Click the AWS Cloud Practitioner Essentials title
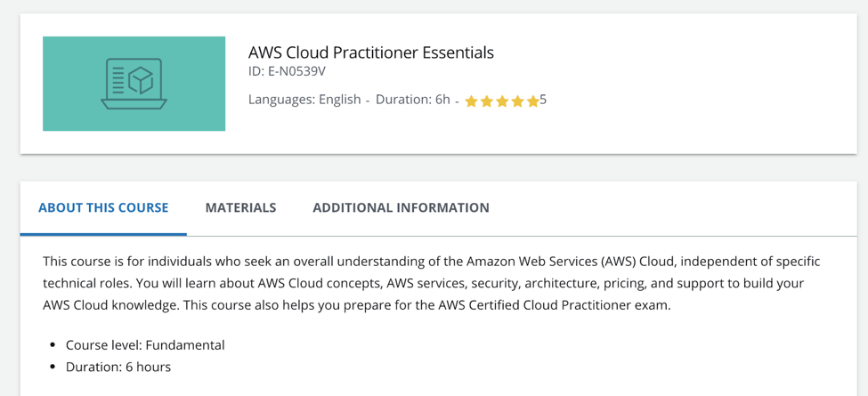This screenshot has height=396, width=868. 370,53
